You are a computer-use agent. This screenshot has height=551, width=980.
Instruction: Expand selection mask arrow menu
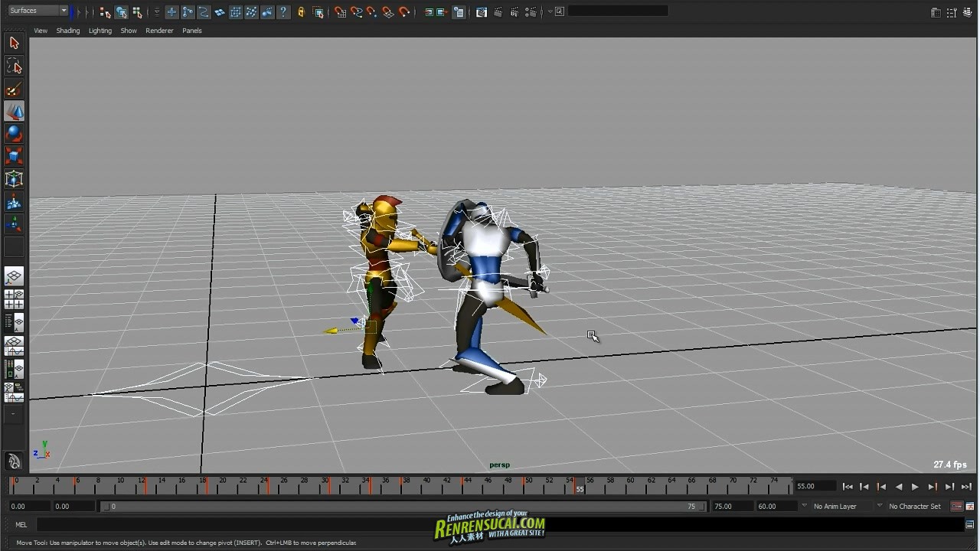[x=157, y=12]
